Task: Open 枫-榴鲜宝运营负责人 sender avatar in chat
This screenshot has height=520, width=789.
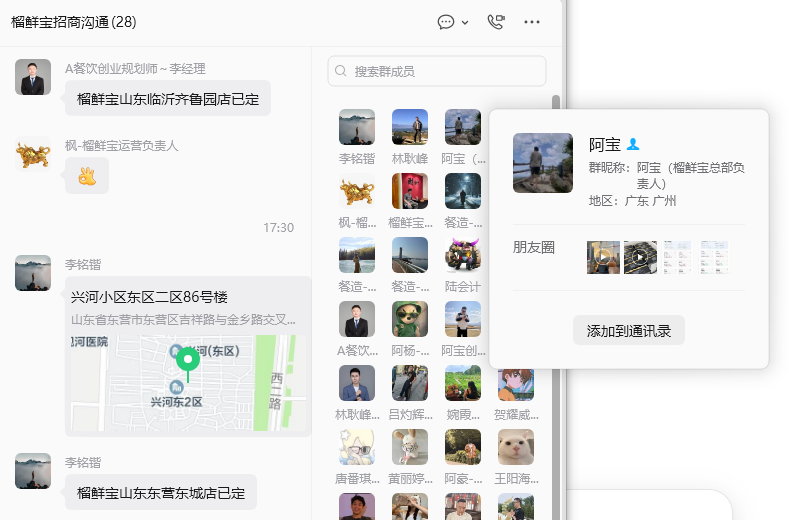Action: [33, 154]
